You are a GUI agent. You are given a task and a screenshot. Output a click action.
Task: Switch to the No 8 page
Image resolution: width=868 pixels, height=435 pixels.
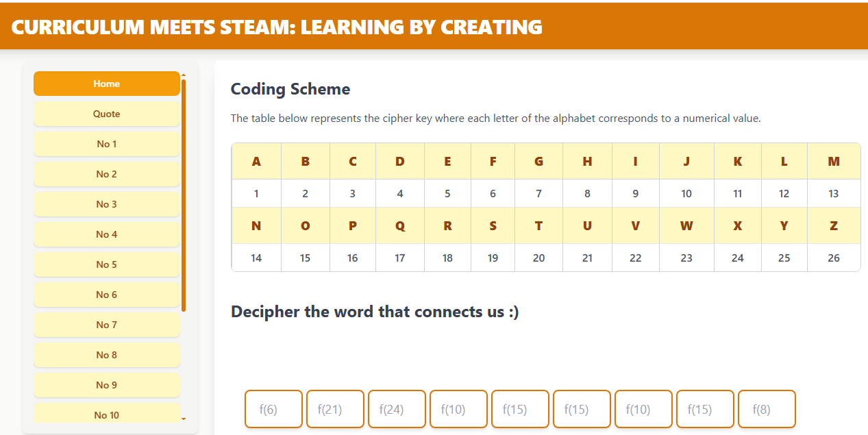[x=107, y=355]
